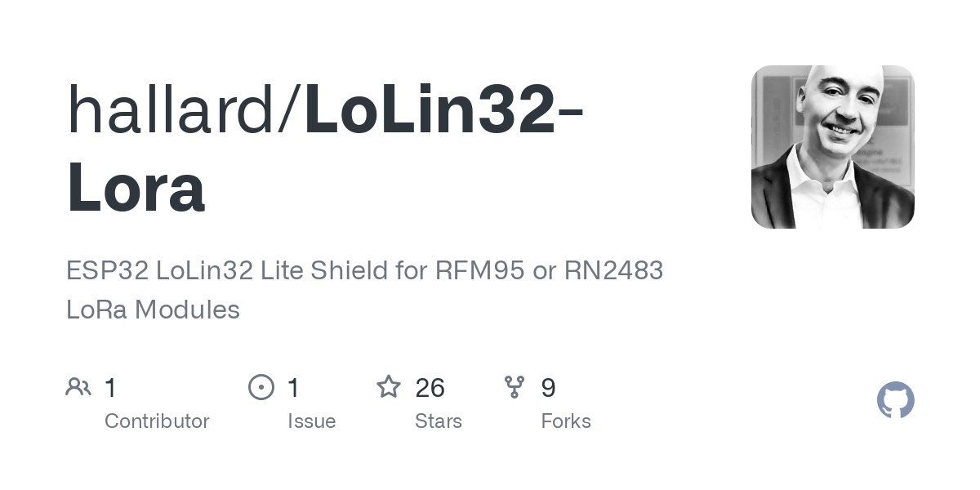Open the repository owner's avatar photo
The width and height of the screenshot is (980, 490).
[832, 147]
